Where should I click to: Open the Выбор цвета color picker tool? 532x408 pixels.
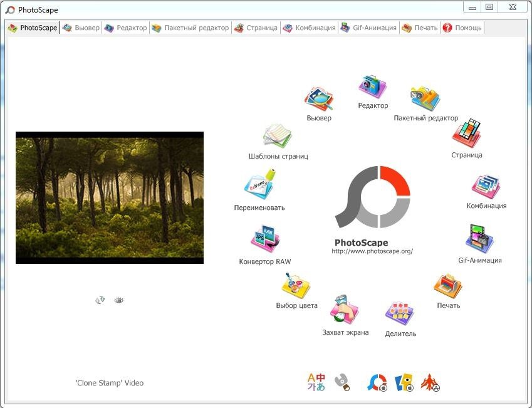(296, 287)
